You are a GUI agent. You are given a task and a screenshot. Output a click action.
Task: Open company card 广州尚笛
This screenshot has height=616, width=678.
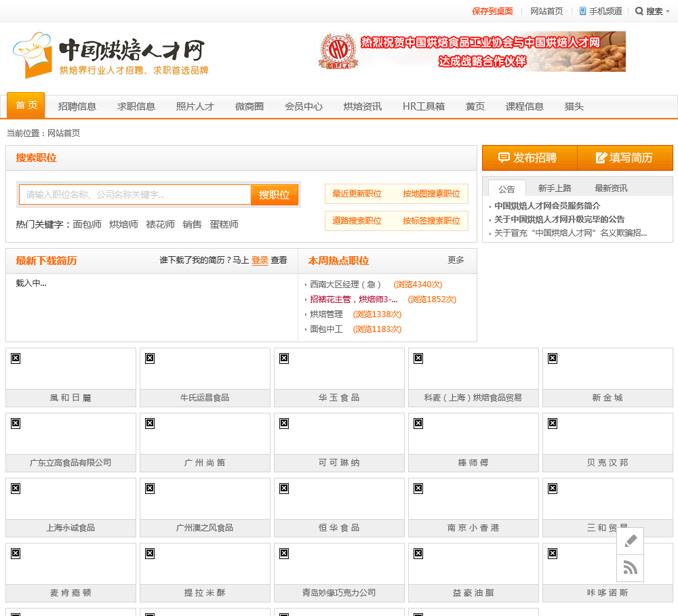click(x=205, y=443)
